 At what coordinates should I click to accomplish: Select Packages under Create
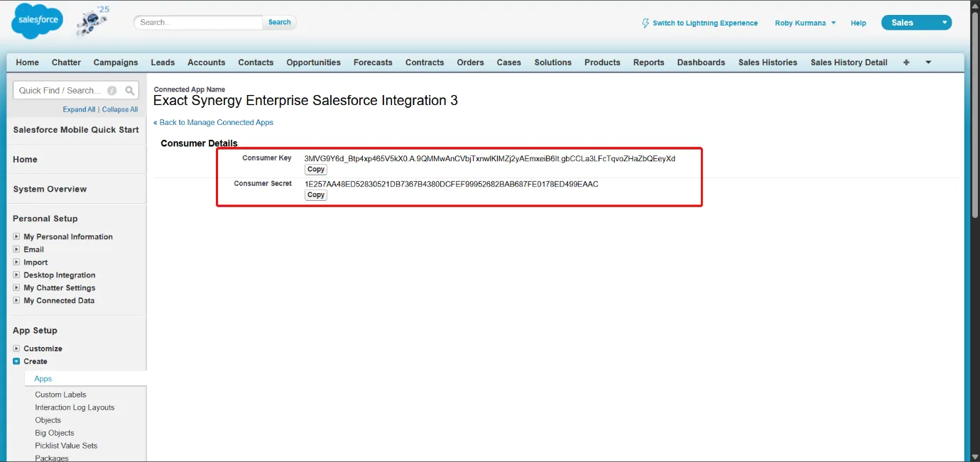coord(52,458)
